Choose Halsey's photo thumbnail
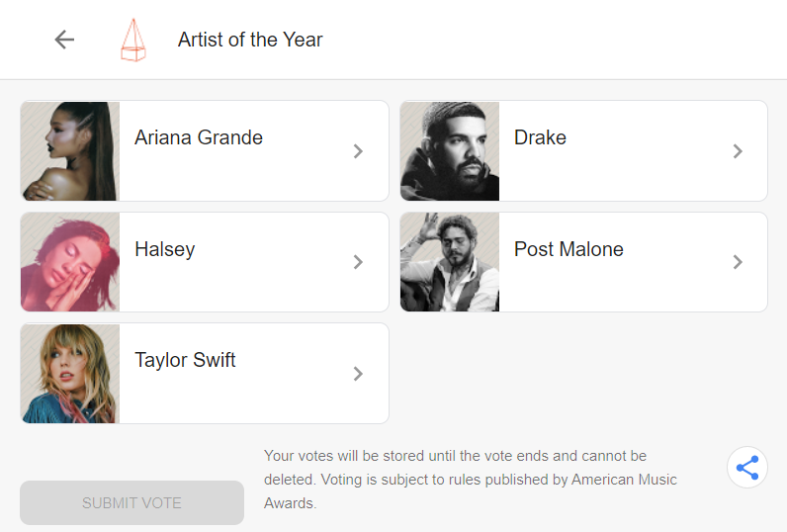The height and width of the screenshot is (532, 787). (70, 262)
